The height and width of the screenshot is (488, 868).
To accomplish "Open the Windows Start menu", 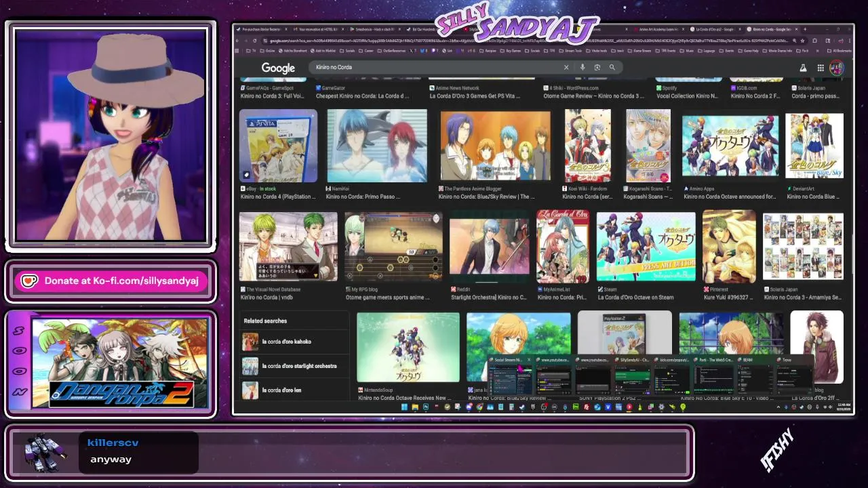I will (404, 407).
